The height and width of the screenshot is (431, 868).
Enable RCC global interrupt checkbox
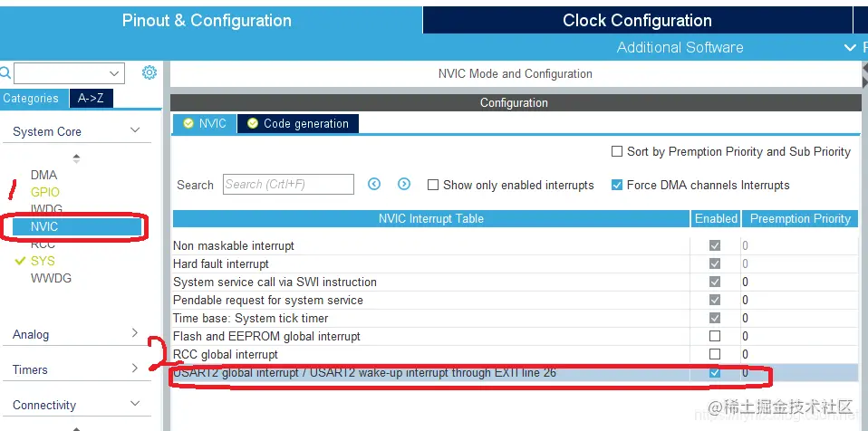point(715,353)
